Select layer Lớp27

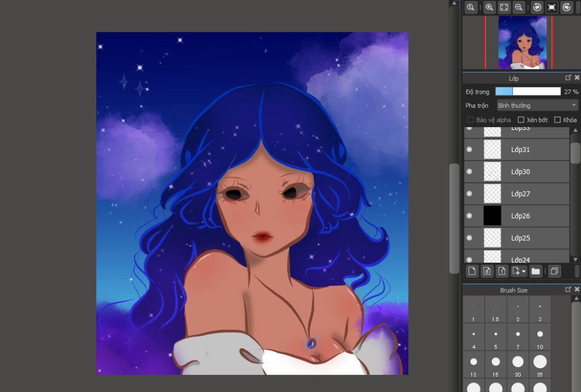pos(516,193)
